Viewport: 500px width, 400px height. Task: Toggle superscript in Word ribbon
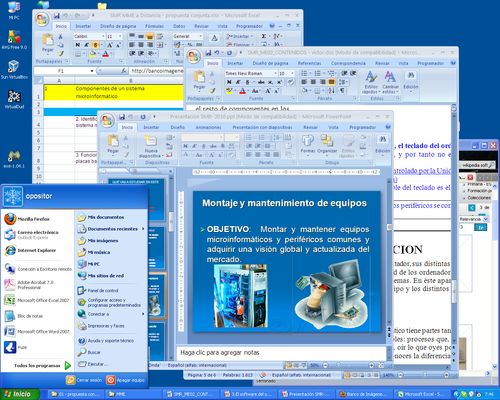tap(279, 82)
